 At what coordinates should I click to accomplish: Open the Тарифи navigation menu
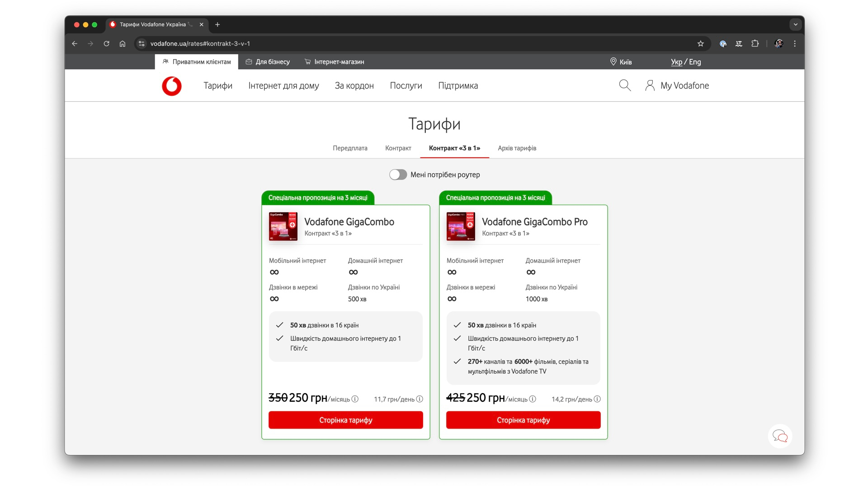coord(218,85)
